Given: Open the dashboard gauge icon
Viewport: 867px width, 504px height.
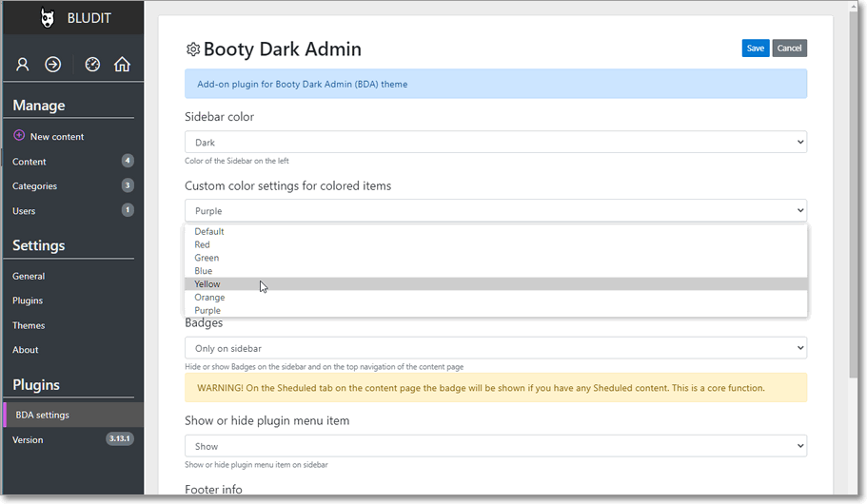Looking at the screenshot, I should coord(92,65).
